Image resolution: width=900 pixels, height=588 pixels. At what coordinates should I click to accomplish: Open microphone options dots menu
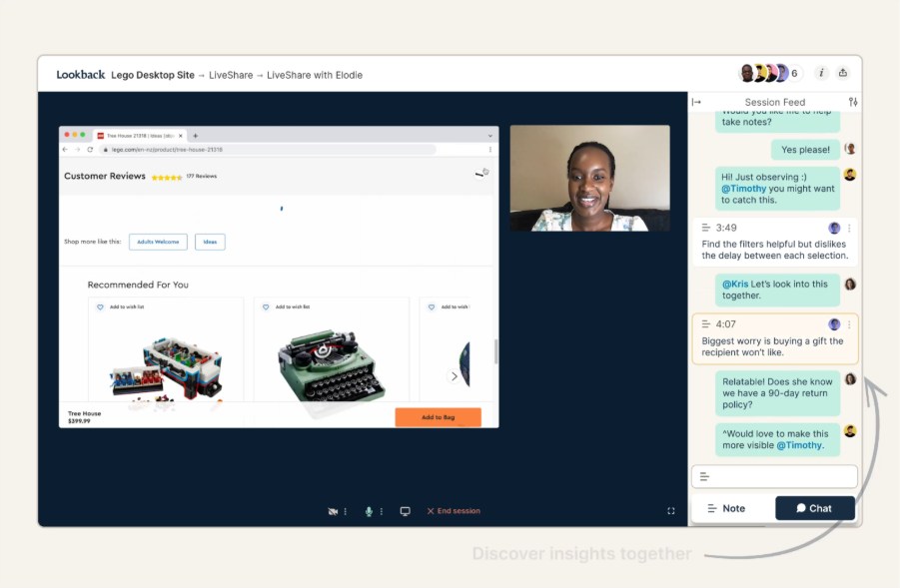pyautogui.click(x=382, y=511)
